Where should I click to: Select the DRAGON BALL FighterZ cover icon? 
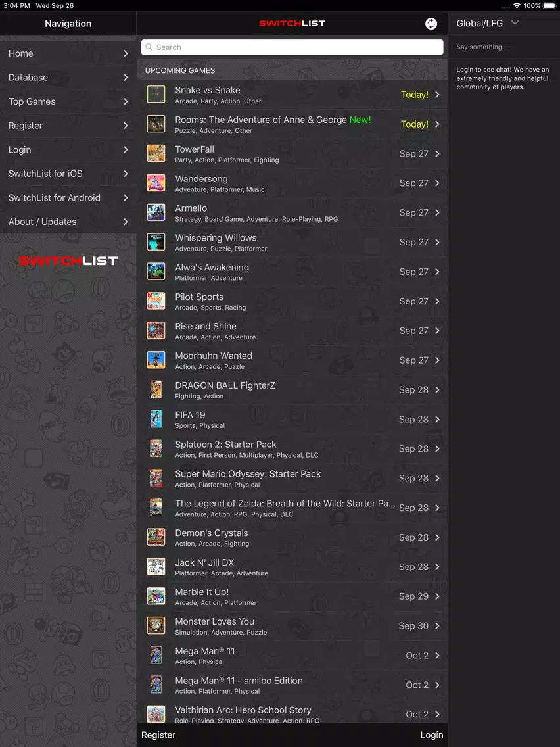[x=156, y=390]
